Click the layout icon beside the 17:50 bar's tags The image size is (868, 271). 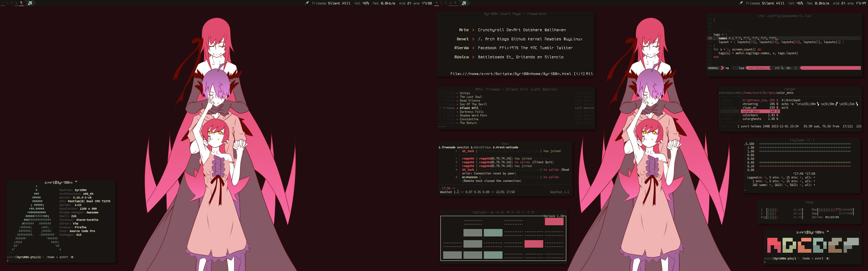pyautogui.click(x=30, y=3)
